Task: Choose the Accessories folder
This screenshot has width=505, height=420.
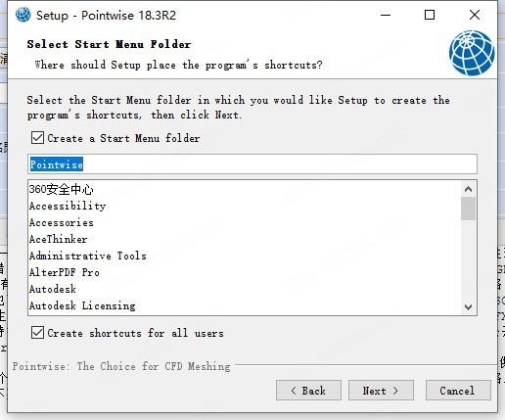Action: click(62, 222)
